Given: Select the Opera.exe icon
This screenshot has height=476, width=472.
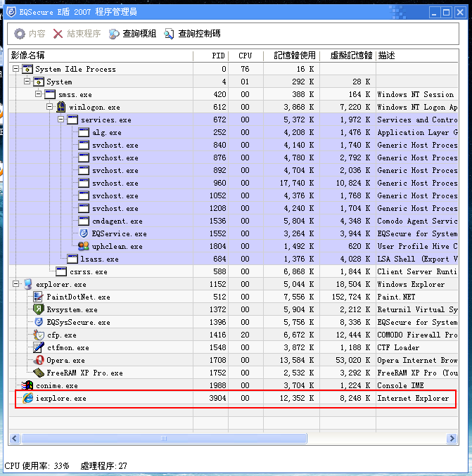Looking at the screenshot, I should coord(39,360).
